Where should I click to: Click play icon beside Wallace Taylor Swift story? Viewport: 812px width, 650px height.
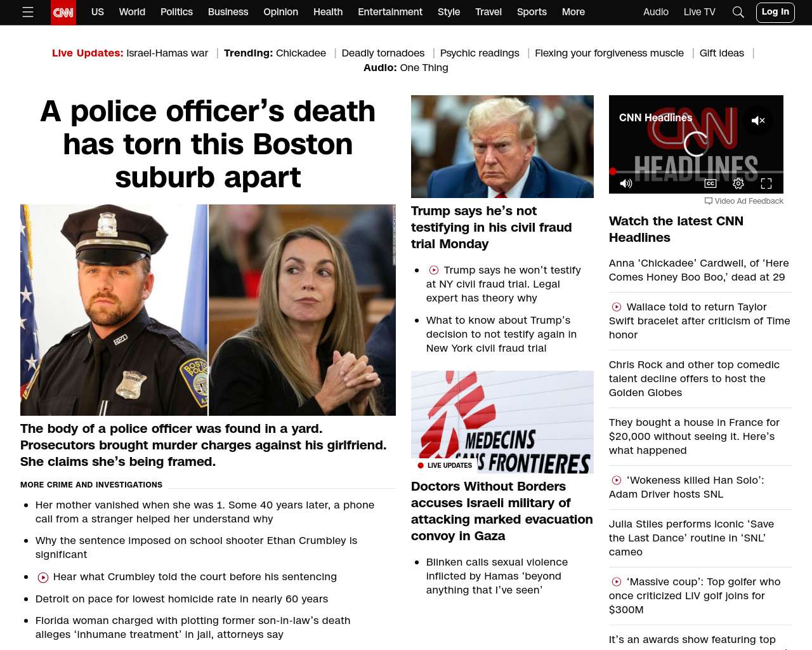click(x=617, y=307)
